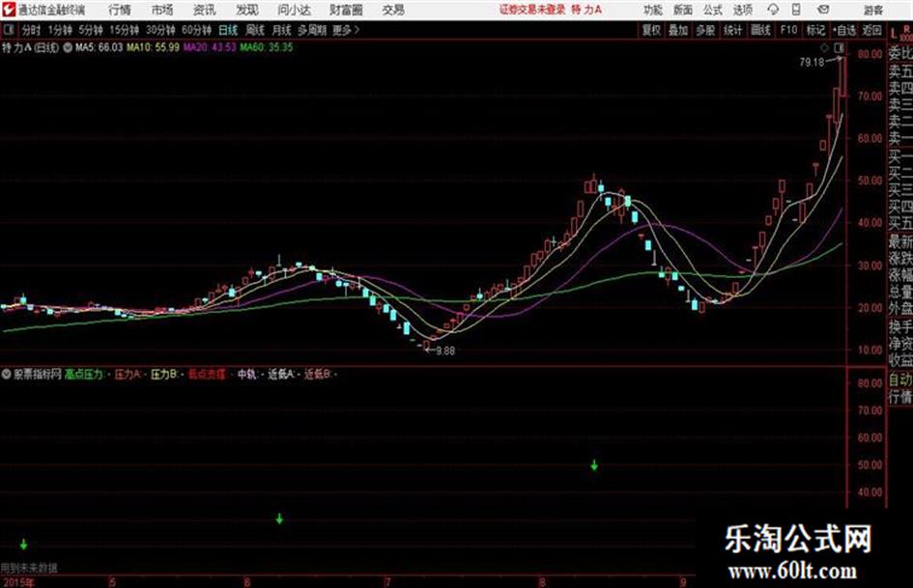The height and width of the screenshot is (588, 913).
Task: Expand the 更多 periods dropdown
Action: [346, 30]
